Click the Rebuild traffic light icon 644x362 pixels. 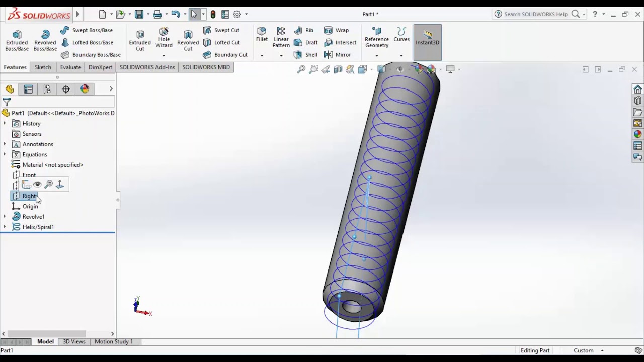(213, 14)
